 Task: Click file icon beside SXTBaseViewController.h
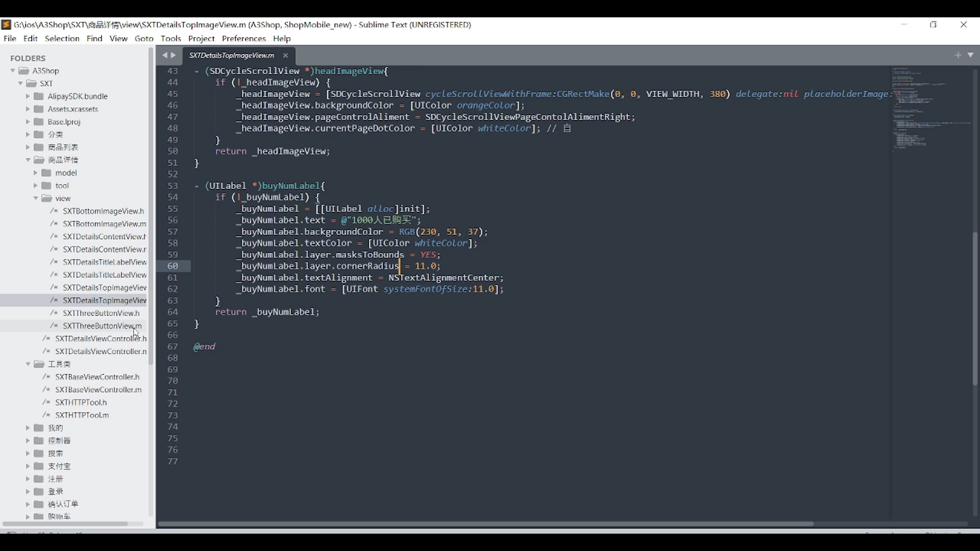coord(46,377)
